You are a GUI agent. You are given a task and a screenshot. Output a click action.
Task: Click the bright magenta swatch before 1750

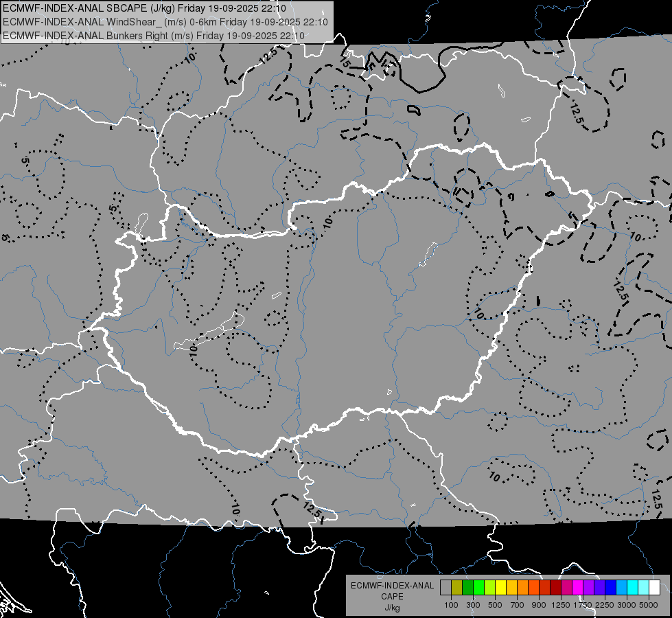tap(578, 588)
